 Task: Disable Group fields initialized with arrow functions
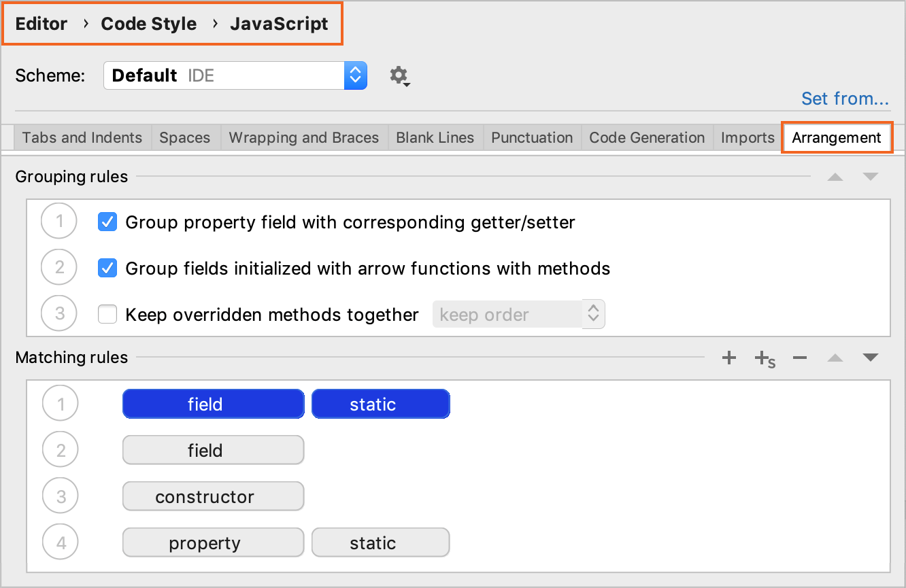107,268
